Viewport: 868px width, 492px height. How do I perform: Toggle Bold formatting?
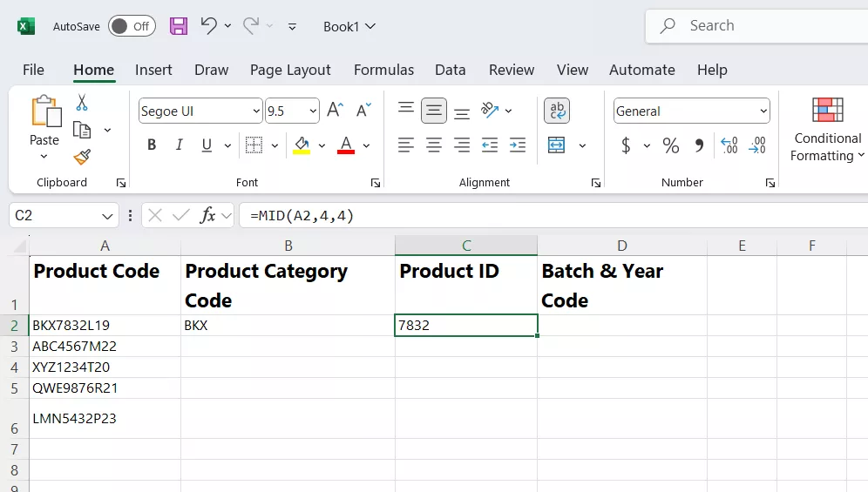point(152,145)
